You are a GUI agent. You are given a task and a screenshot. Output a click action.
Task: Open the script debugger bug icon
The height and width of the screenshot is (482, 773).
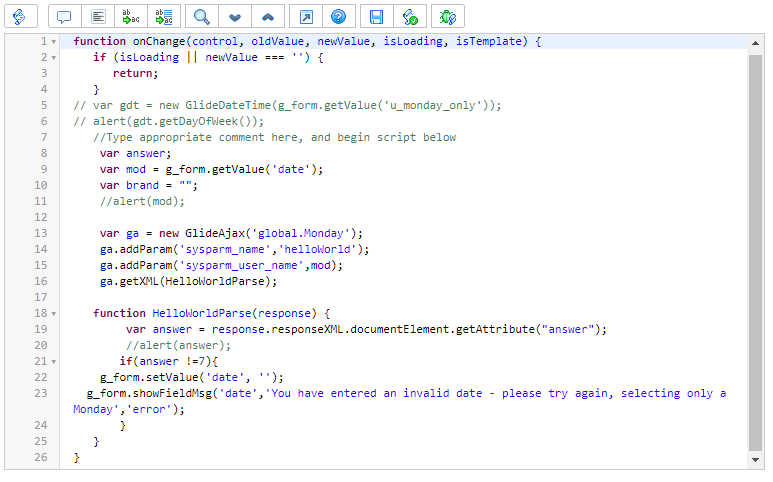pos(448,17)
